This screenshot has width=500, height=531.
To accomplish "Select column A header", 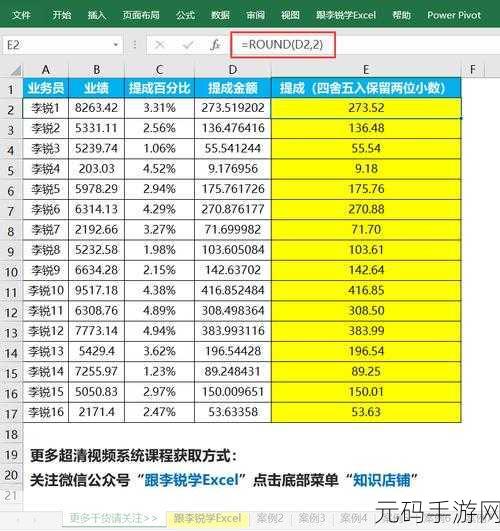I will 46,70.
